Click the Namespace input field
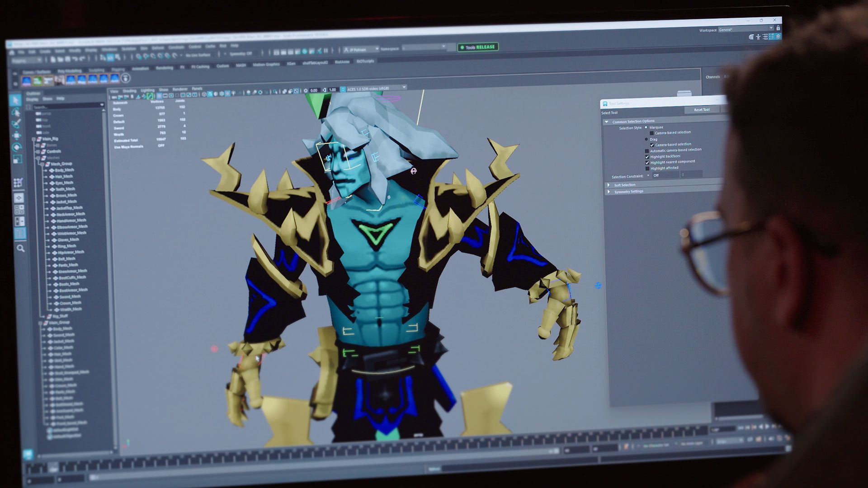 click(x=423, y=47)
